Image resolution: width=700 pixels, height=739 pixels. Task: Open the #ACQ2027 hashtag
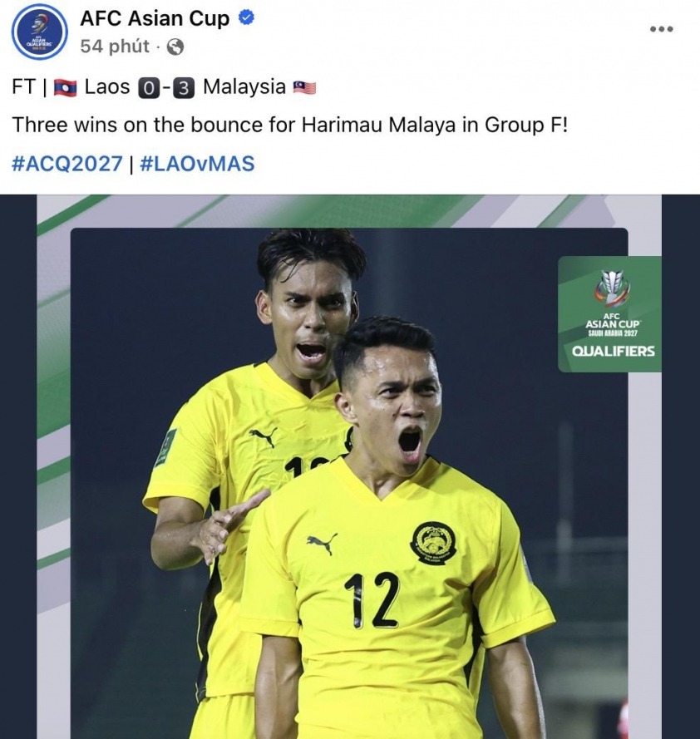click(67, 164)
